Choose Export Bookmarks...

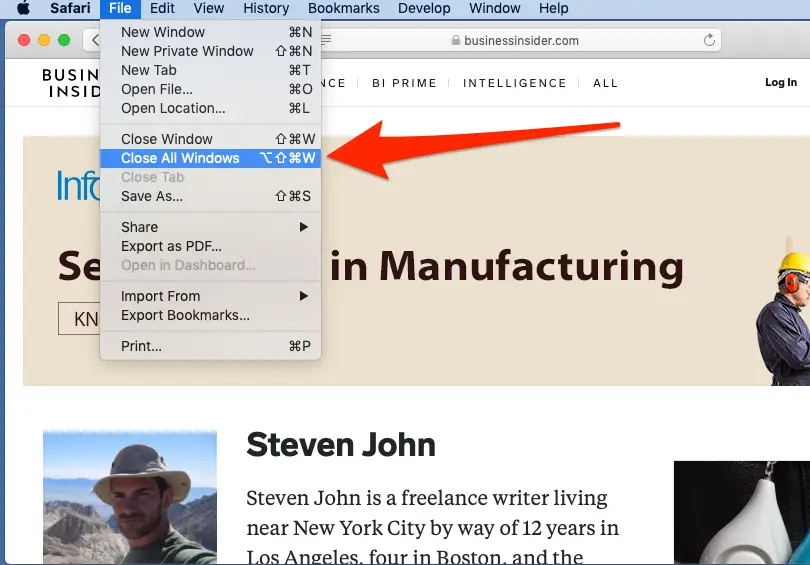(210, 315)
